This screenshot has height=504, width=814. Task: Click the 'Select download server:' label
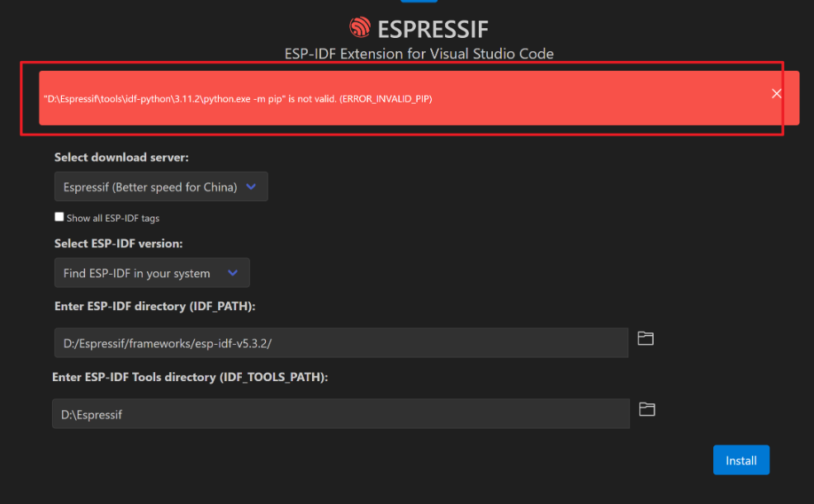(121, 157)
